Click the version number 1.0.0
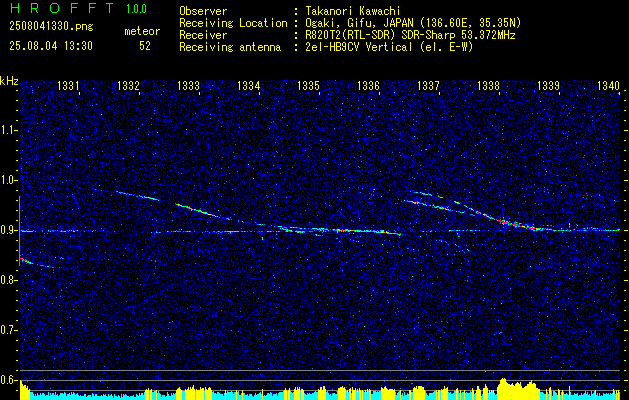This screenshot has width=629, height=400. tap(136, 8)
